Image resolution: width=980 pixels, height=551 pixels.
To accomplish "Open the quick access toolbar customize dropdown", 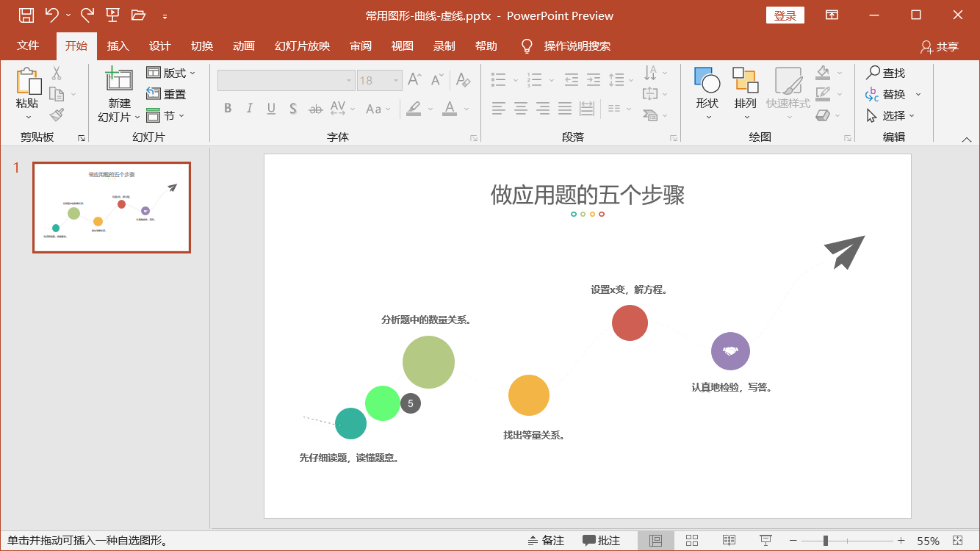I will coord(165,15).
